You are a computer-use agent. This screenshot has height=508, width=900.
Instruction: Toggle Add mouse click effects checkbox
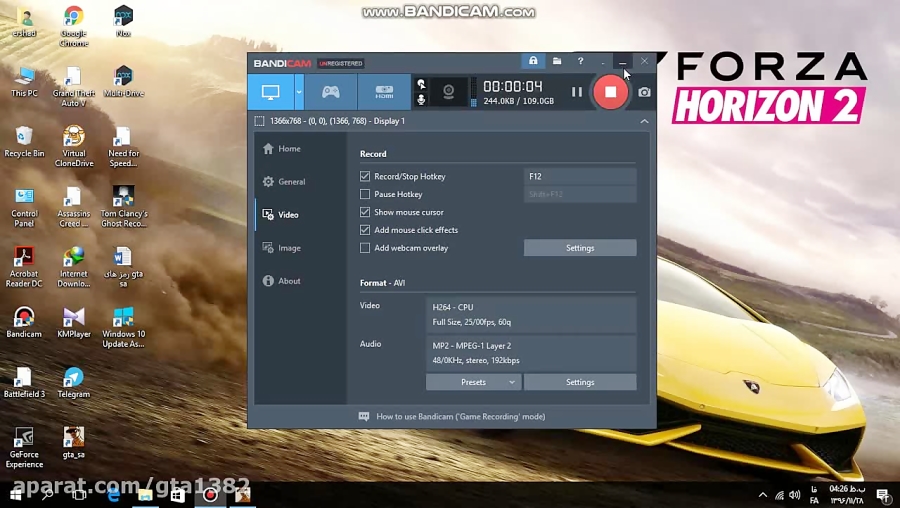tap(364, 230)
